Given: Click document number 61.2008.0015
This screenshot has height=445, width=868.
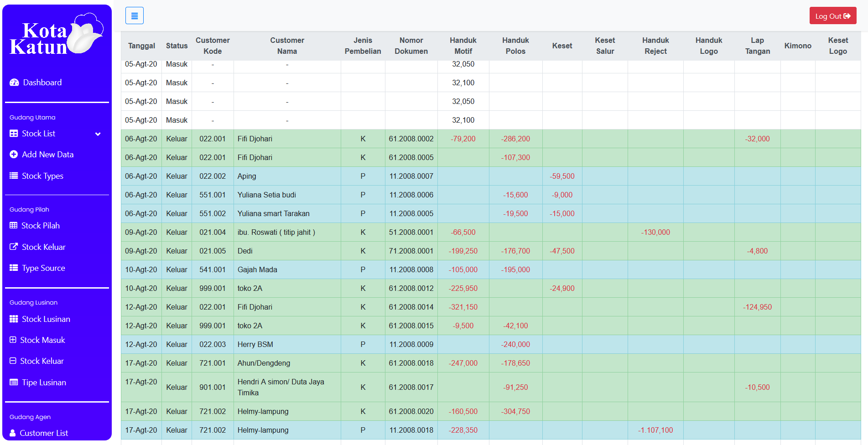Looking at the screenshot, I should click(411, 326).
